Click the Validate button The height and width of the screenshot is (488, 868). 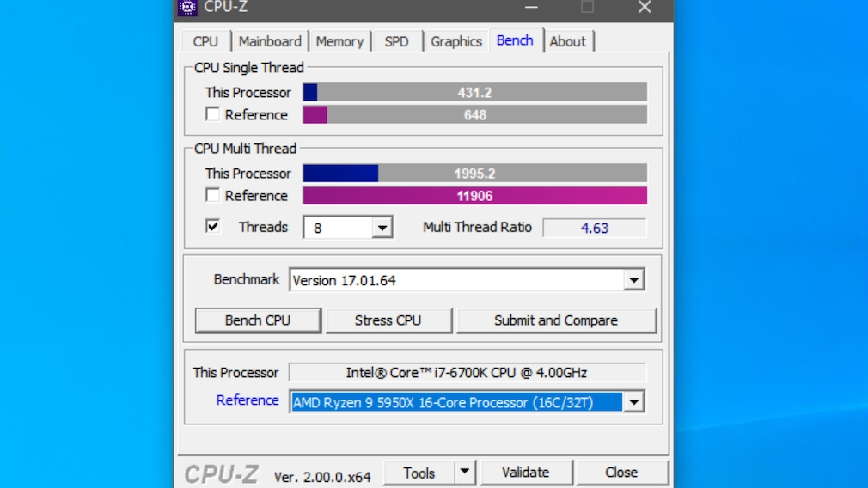tap(526, 473)
